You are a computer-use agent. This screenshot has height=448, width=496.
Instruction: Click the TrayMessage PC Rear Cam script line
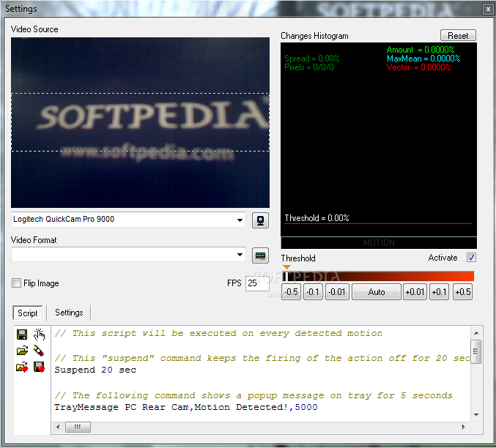click(185, 407)
